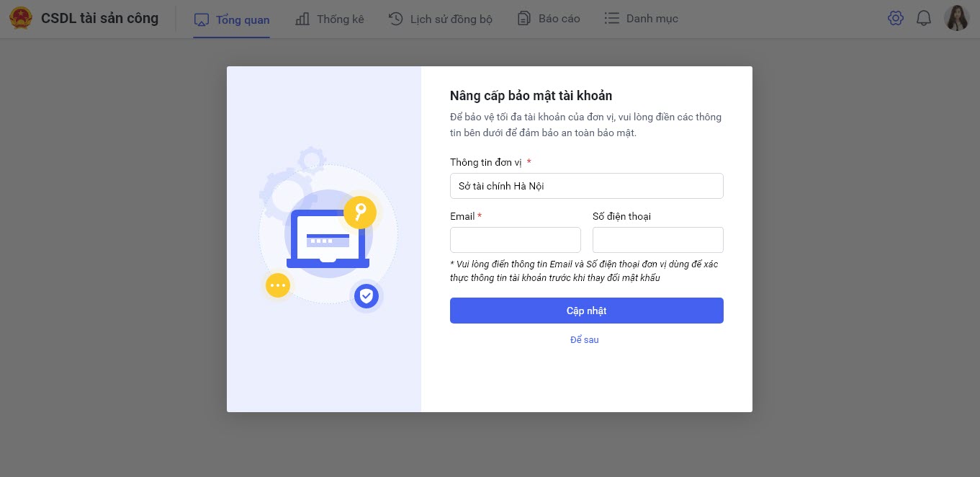Screen dimensions: 980x477
Task: Click the CSDL tài sản công title
Action: tap(99, 19)
